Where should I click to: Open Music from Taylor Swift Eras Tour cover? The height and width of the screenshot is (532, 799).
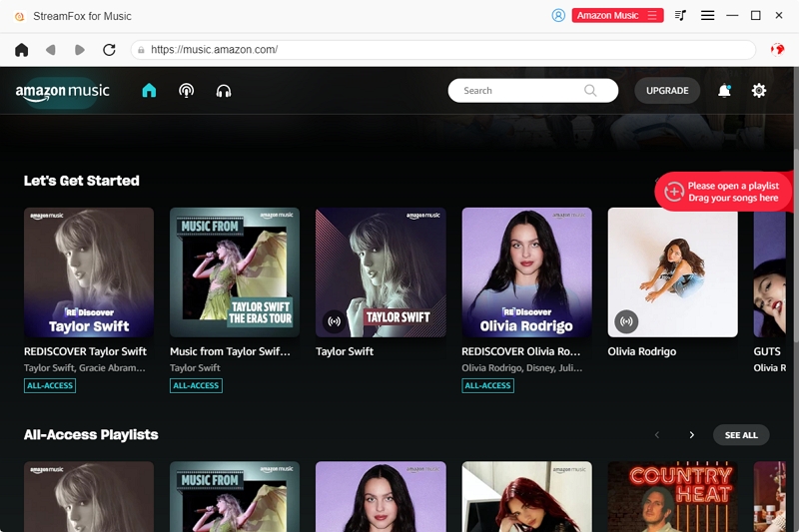pos(235,271)
